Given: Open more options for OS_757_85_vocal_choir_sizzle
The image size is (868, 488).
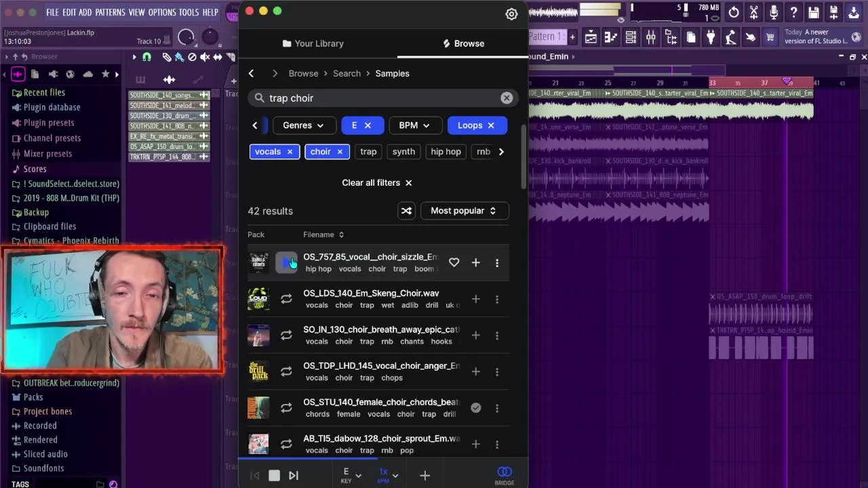Looking at the screenshot, I should [496, 263].
